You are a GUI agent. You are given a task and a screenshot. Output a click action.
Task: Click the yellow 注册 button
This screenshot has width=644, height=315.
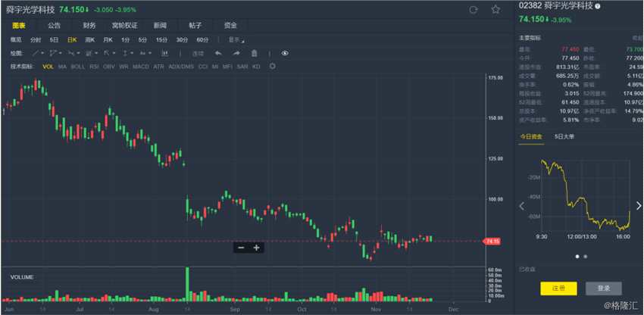[558, 288]
